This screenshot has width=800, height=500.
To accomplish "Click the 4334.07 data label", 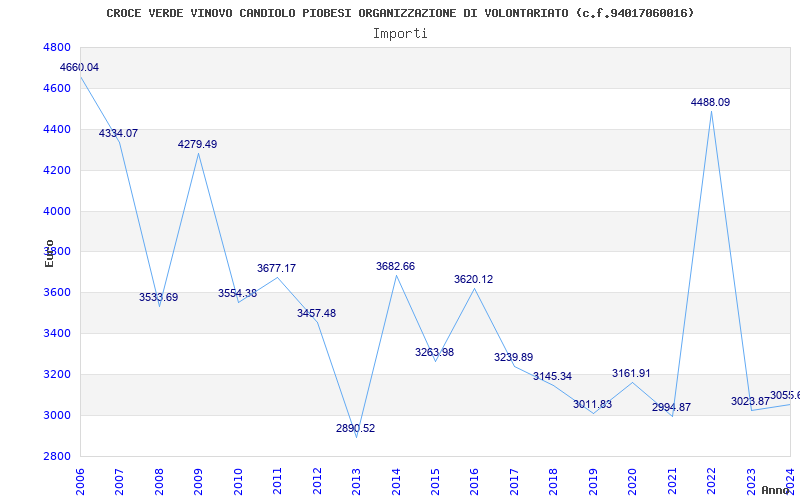I will [118, 133].
